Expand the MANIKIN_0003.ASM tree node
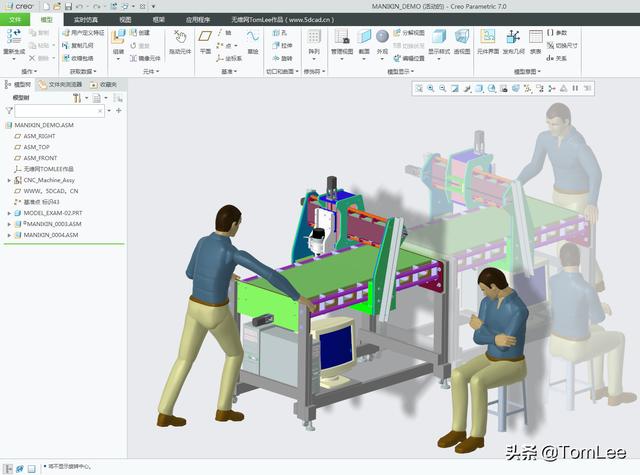640x475 pixels. 9,224
